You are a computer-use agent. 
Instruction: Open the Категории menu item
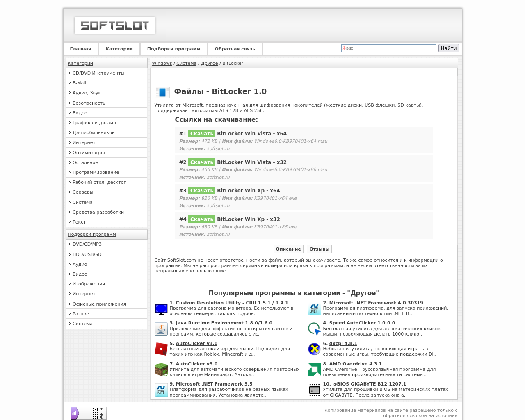pyautogui.click(x=119, y=49)
